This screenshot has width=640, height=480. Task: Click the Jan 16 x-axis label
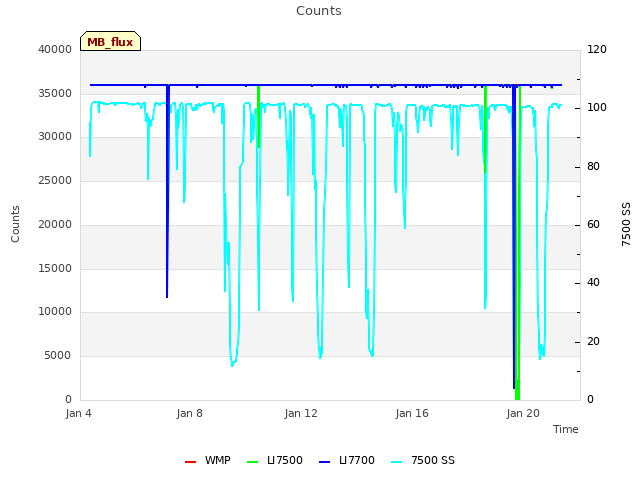[x=412, y=413]
